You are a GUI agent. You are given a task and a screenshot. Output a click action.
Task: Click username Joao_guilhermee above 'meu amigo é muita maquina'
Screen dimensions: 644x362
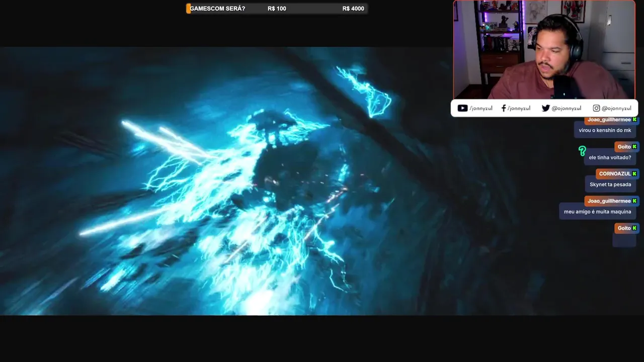point(609,201)
